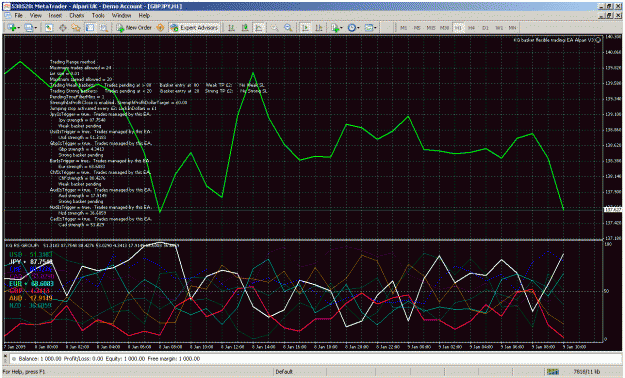The width and height of the screenshot is (625, 378).
Task: Open the New Order dialog
Action: pyautogui.click(x=134, y=28)
